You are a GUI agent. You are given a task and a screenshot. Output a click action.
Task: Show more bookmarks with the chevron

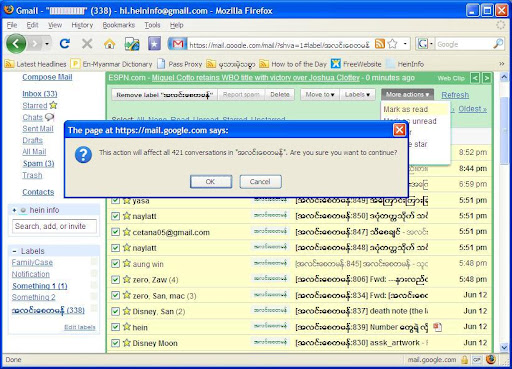(501, 64)
